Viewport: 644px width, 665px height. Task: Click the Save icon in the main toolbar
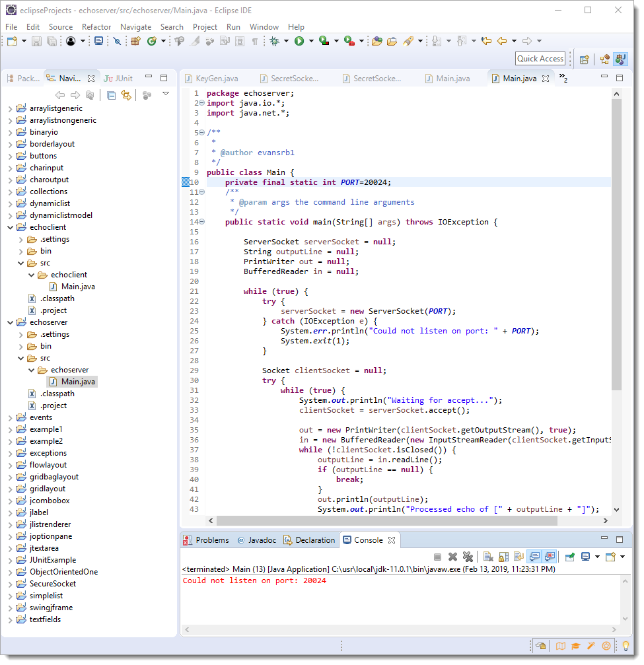point(37,41)
